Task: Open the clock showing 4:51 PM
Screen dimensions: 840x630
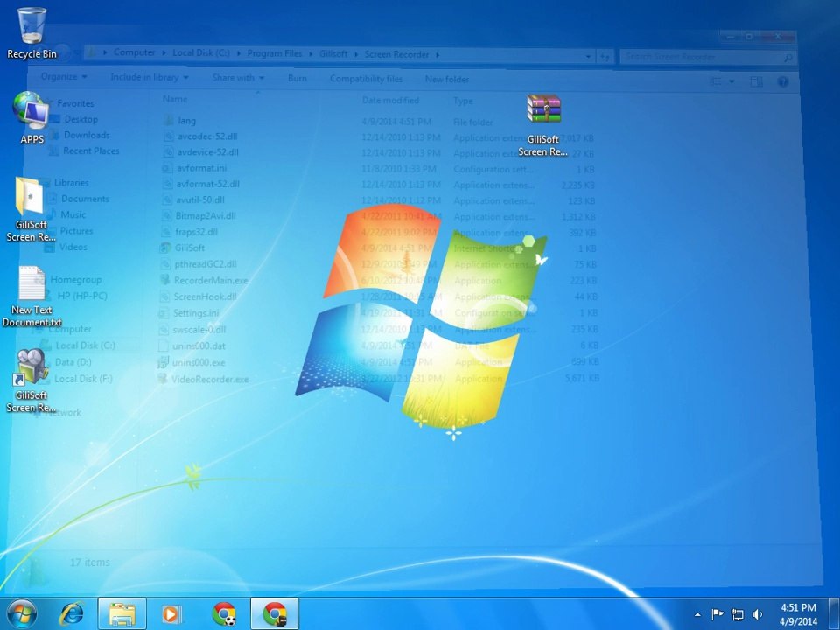Action: pyautogui.click(x=798, y=614)
